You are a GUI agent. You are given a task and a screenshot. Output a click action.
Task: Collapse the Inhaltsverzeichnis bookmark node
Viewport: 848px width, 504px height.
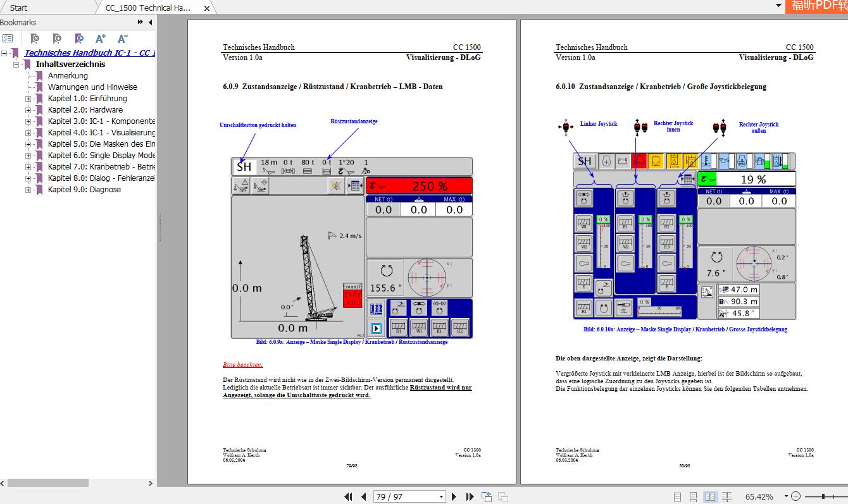pyautogui.click(x=16, y=64)
